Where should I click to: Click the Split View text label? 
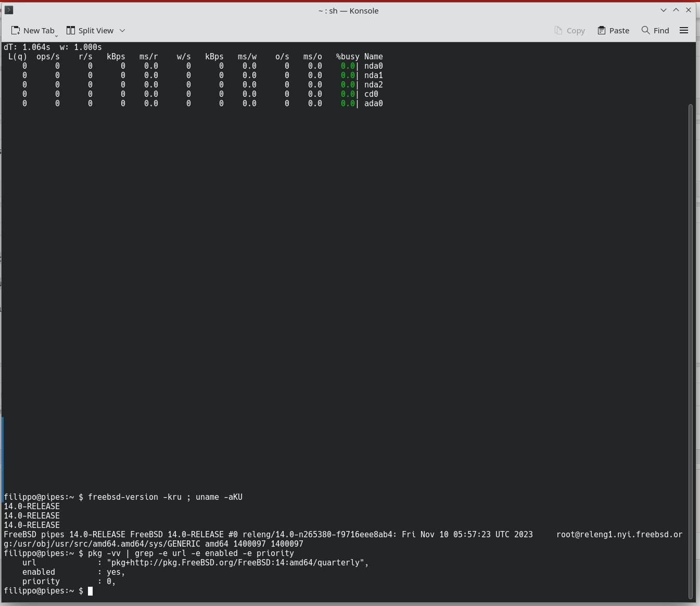coord(96,31)
